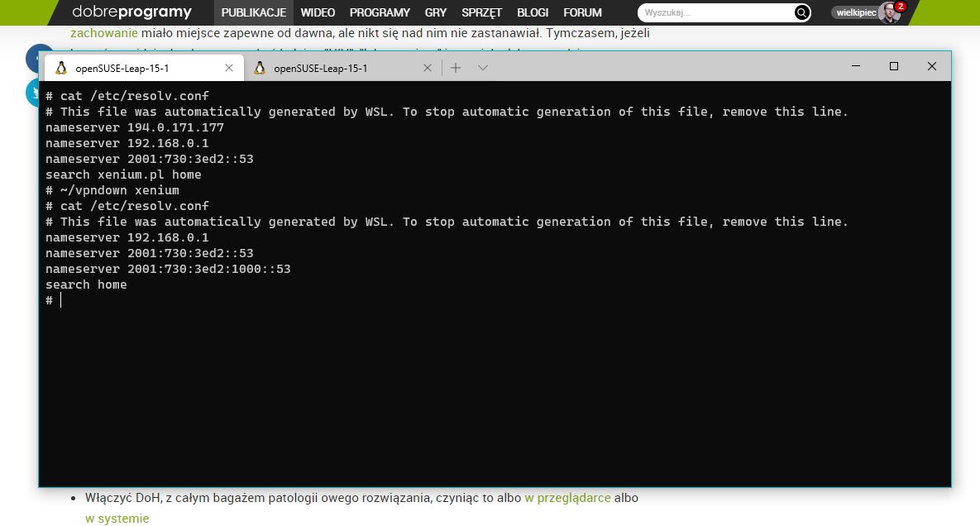Select the active openSUSE-Leap-15-1 tab
The height and width of the screenshot is (526, 980).
[144, 68]
